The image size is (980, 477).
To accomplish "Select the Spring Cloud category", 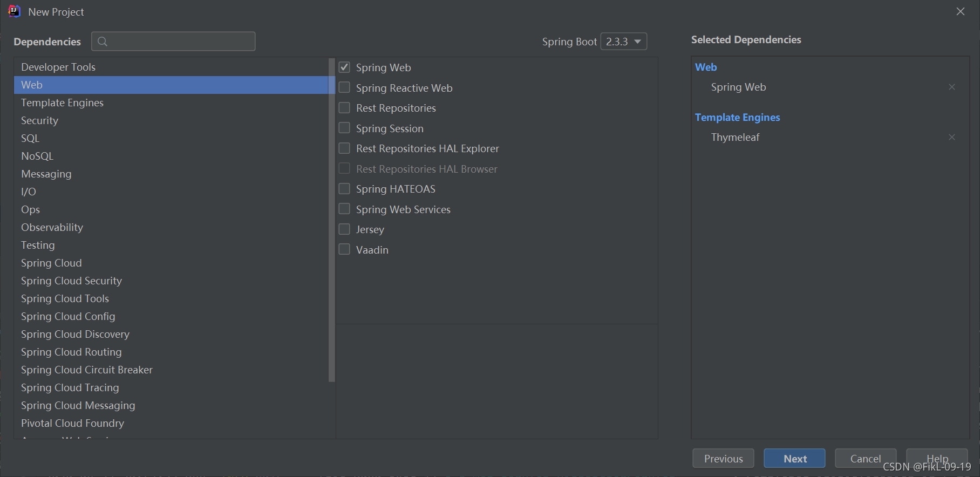I will 171,263.
